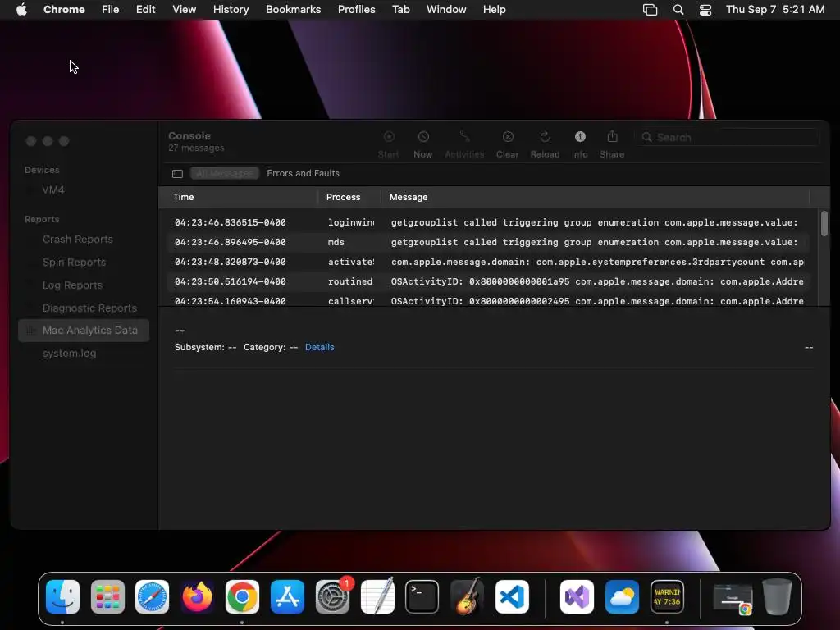Select Mac Analytics Data in sidebar
The height and width of the screenshot is (630, 840).
coord(84,331)
